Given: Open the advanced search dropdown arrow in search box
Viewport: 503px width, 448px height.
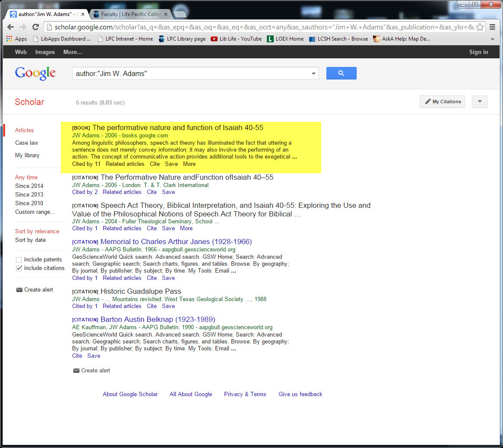Looking at the screenshot, I should point(313,73).
